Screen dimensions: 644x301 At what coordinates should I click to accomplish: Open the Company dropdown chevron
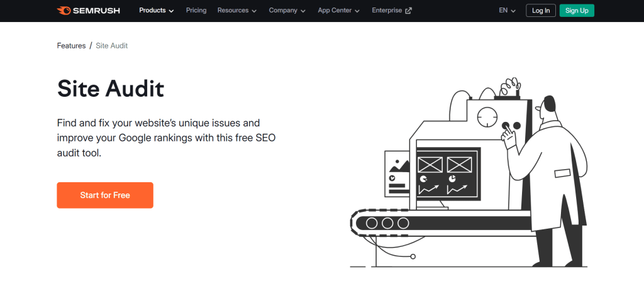tap(303, 11)
